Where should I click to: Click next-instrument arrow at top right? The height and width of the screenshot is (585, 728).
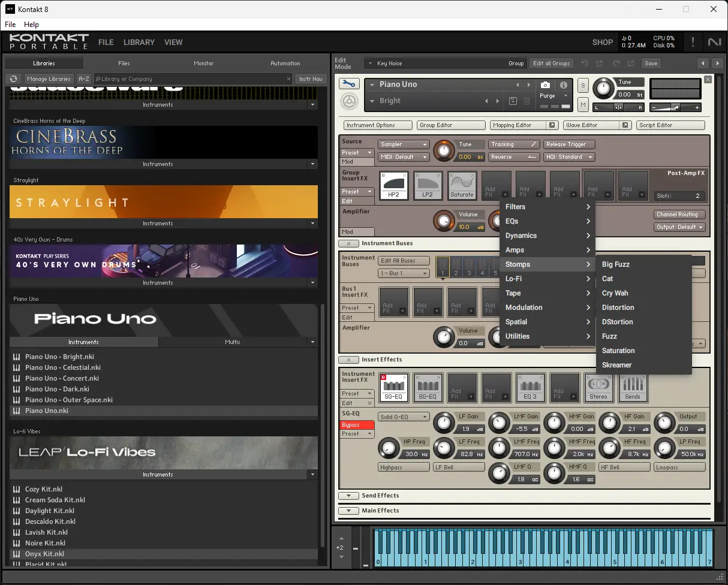717,63
